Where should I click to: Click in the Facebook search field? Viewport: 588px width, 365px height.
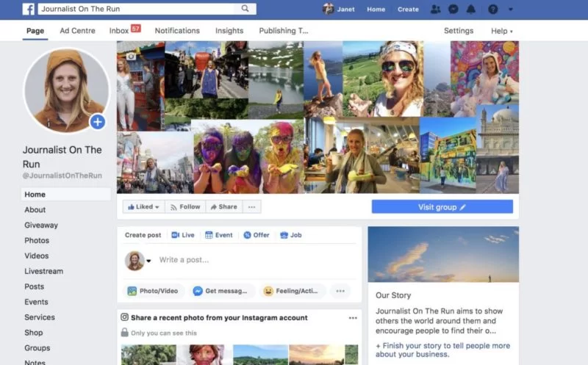[137, 9]
